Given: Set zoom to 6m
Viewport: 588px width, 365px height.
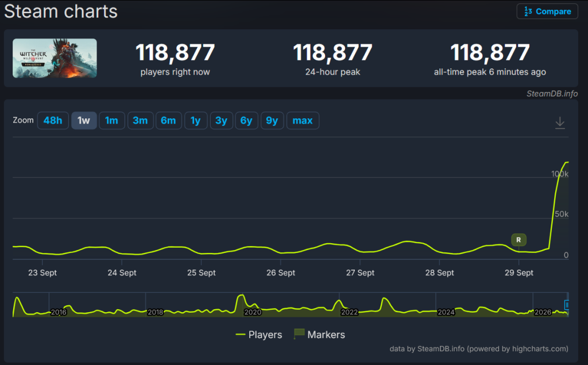Looking at the screenshot, I should click(168, 121).
